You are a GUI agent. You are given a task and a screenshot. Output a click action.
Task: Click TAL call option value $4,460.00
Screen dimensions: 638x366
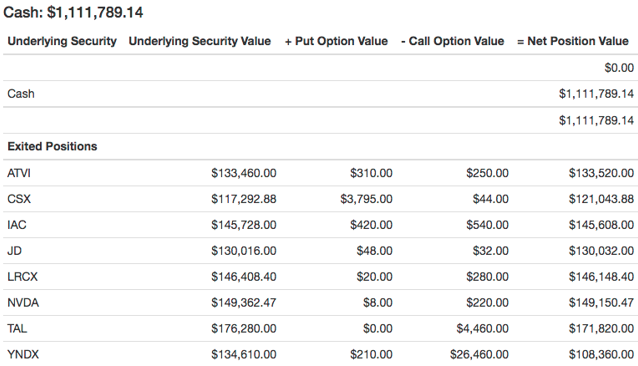pos(483,329)
